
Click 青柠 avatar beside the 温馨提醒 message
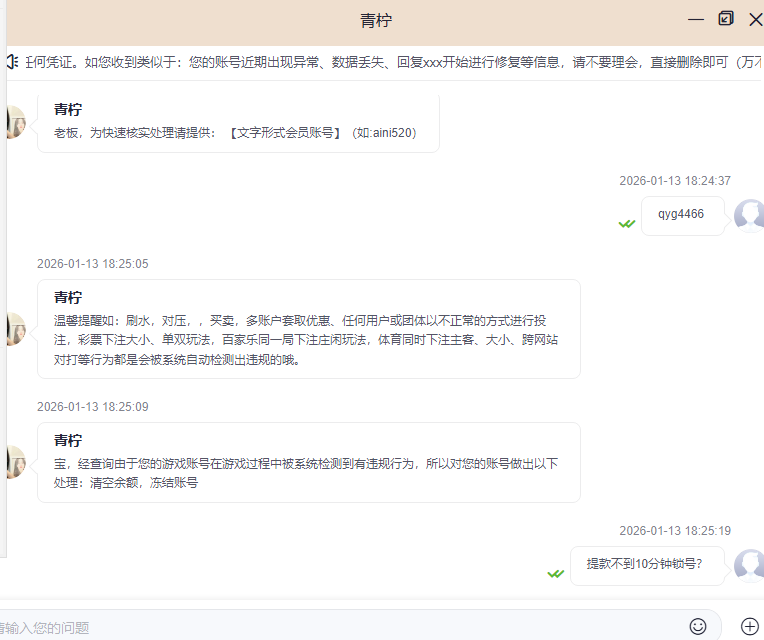tap(13, 328)
